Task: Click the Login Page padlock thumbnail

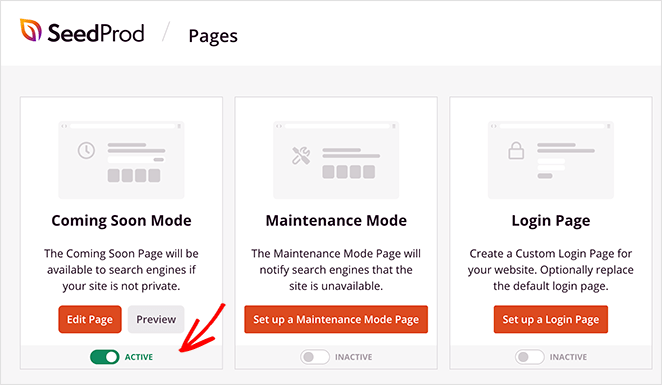Action: [x=551, y=160]
